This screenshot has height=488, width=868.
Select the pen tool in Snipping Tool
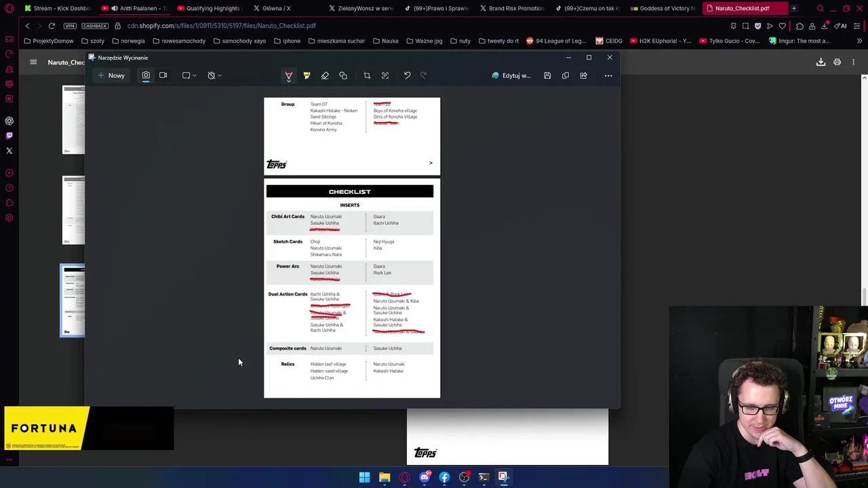289,75
